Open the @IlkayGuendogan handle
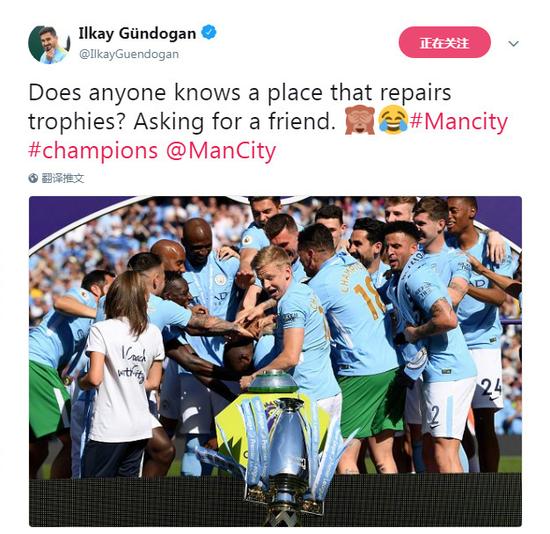This screenshot has height=534, width=550. 129,54
